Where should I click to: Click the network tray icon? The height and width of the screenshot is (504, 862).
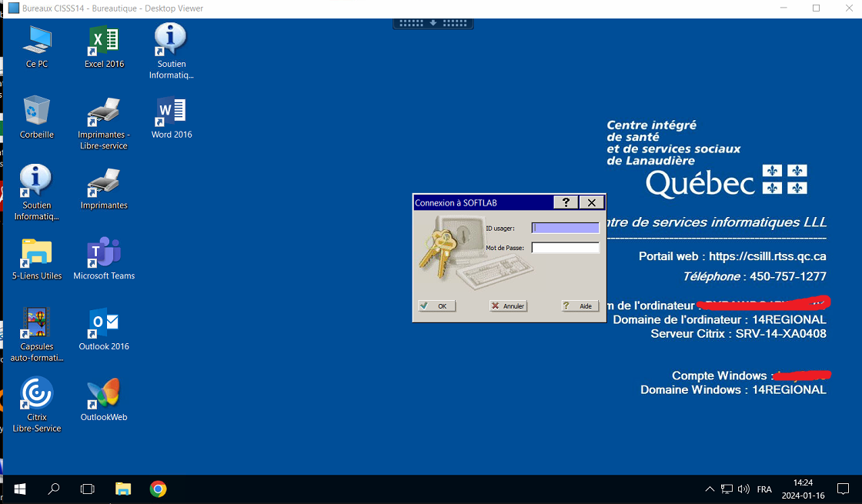point(727,489)
